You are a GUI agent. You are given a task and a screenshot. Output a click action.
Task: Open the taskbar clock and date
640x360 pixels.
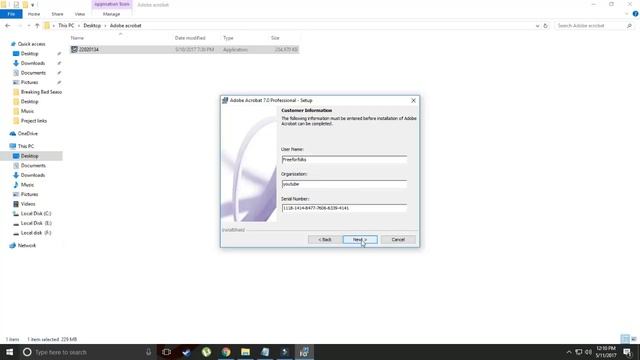tap(606, 352)
